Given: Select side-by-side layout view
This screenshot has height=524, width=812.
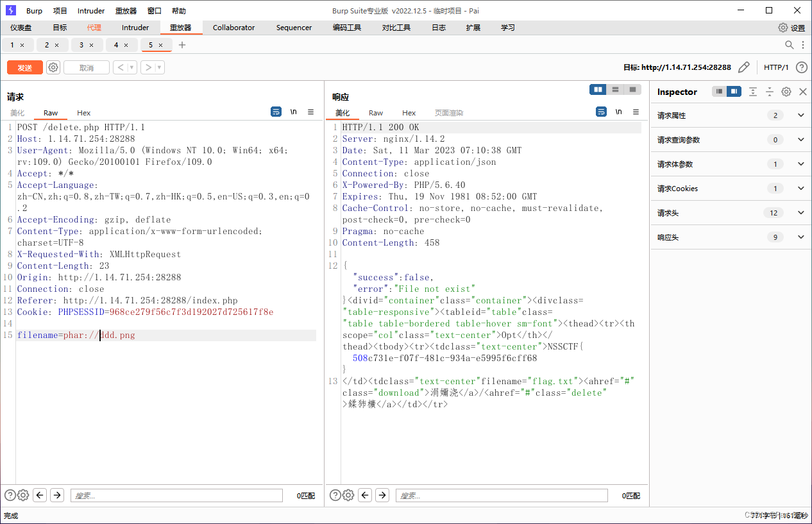Looking at the screenshot, I should tap(598, 90).
